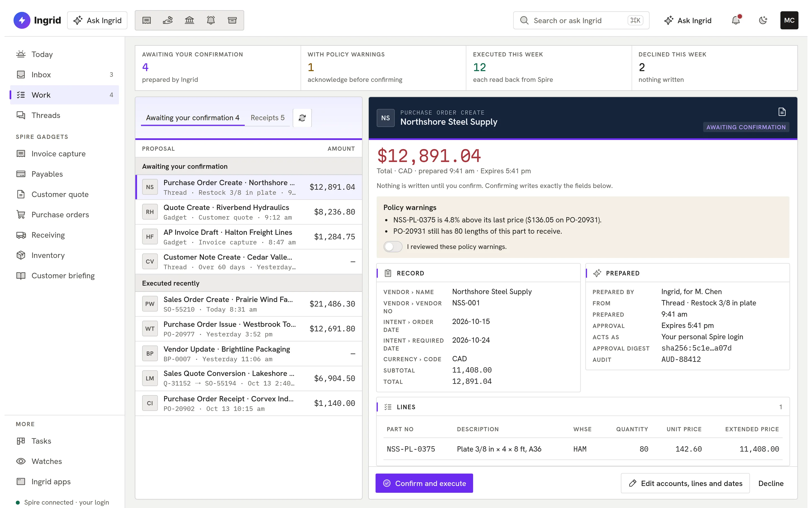Image resolution: width=812 pixels, height=508 pixels.
Task: Click the Ingrid lightning logo
Action: 22,20
